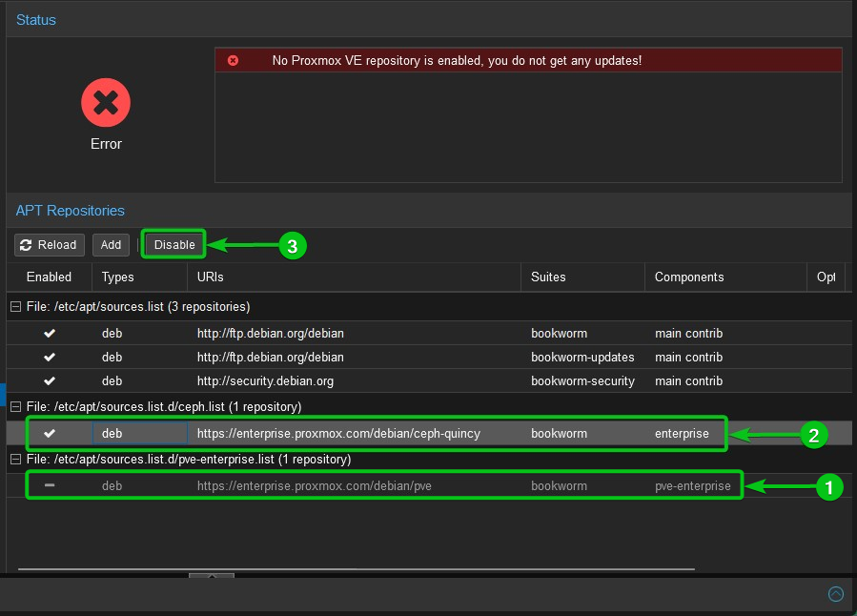Click the APT Repositories panel title
Screen dimensions: 857x616
pos(70,211)
